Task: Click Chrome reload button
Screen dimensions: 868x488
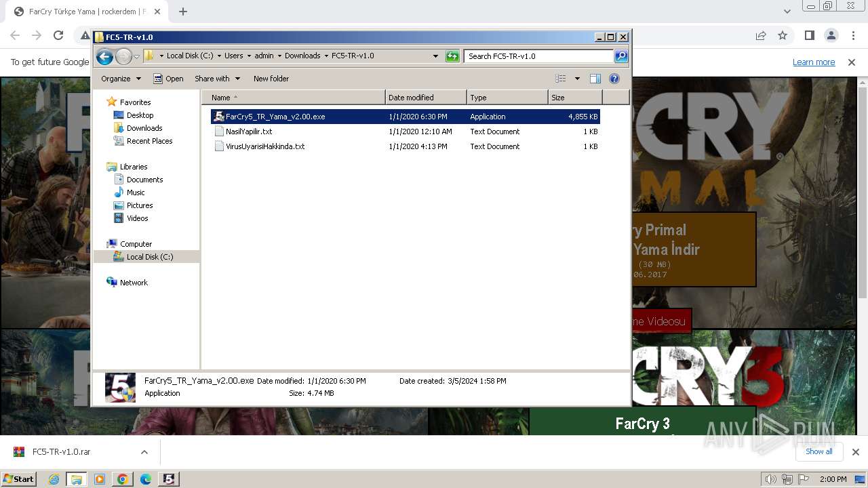Action: click(x=58, y=35)
